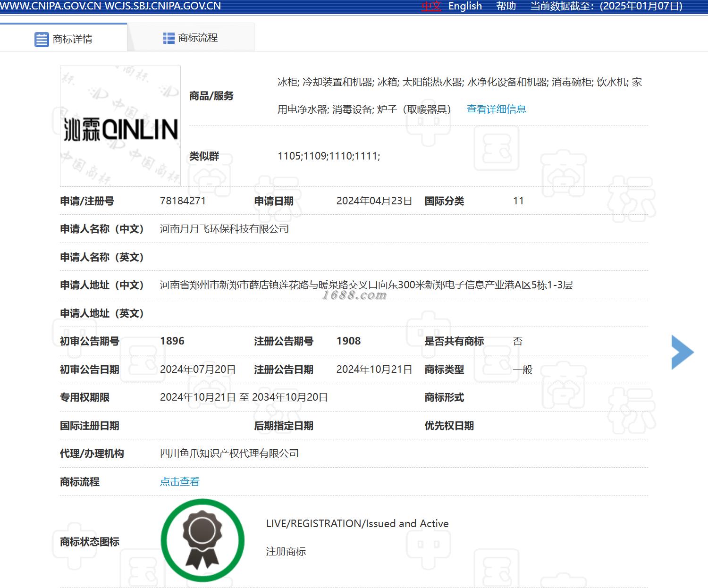The width and height of the screenshot is (708, 588).
Task: Click the data cutoff date 2025年01月07日
Action: (641, 6)
